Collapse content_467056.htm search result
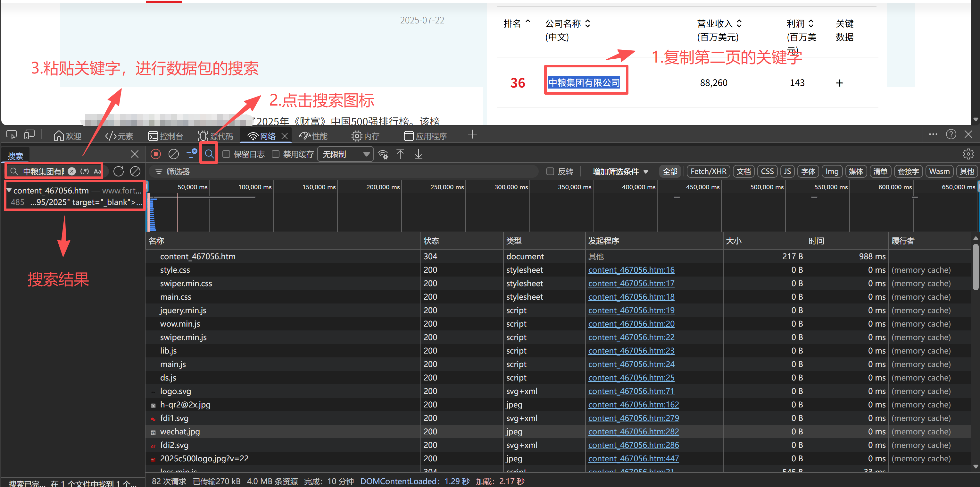Screen dimensions: 980x487 9,190
